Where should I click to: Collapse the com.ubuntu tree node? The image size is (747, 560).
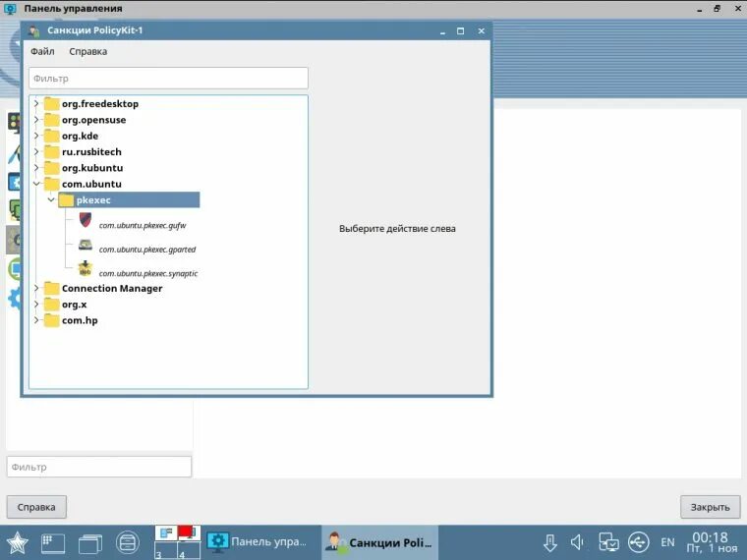tap(36, 184)
